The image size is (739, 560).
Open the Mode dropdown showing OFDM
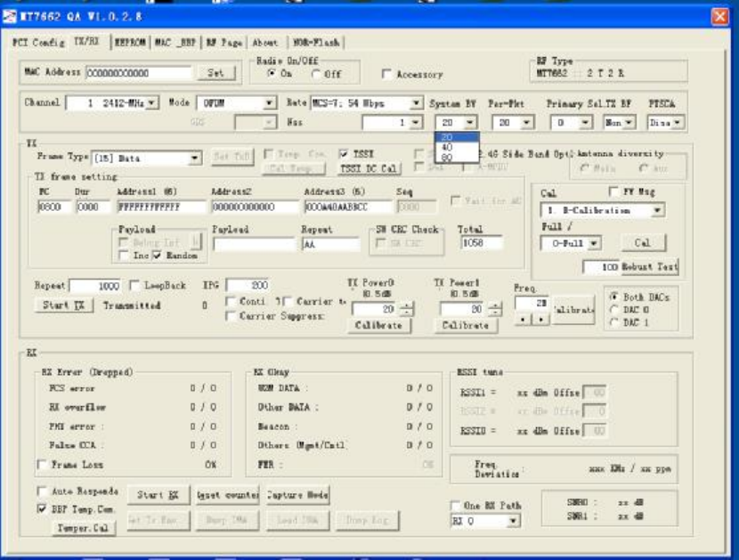pyautogui.click(x=269, y=102)
